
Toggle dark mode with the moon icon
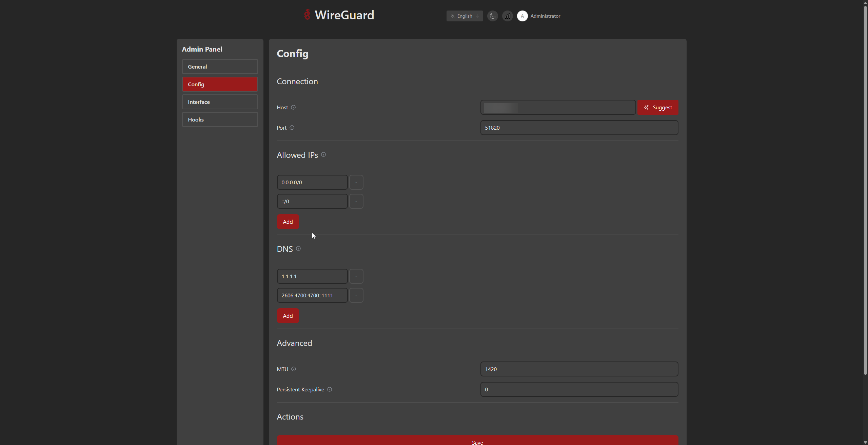point(492,16)
